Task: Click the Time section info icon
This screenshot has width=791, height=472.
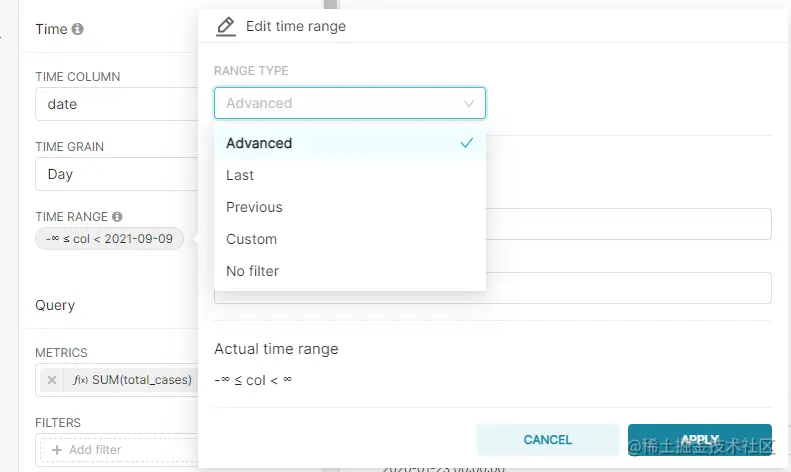Action: point(78,29)
